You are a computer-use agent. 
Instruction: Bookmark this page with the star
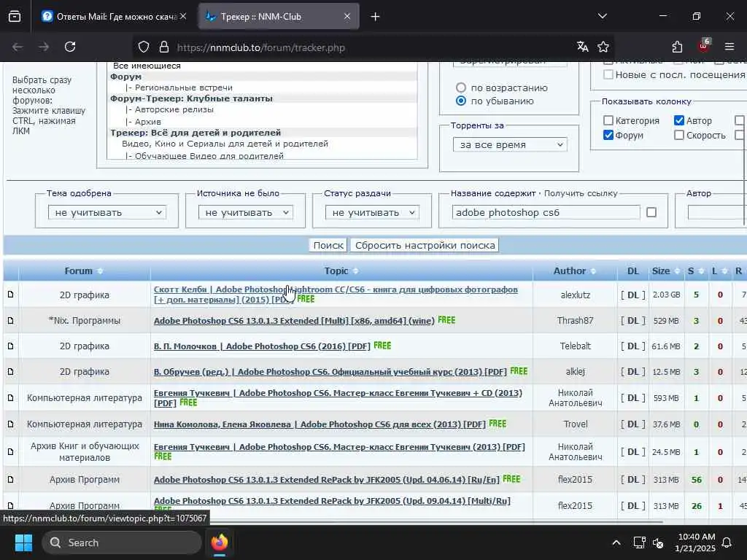point(603,47)
